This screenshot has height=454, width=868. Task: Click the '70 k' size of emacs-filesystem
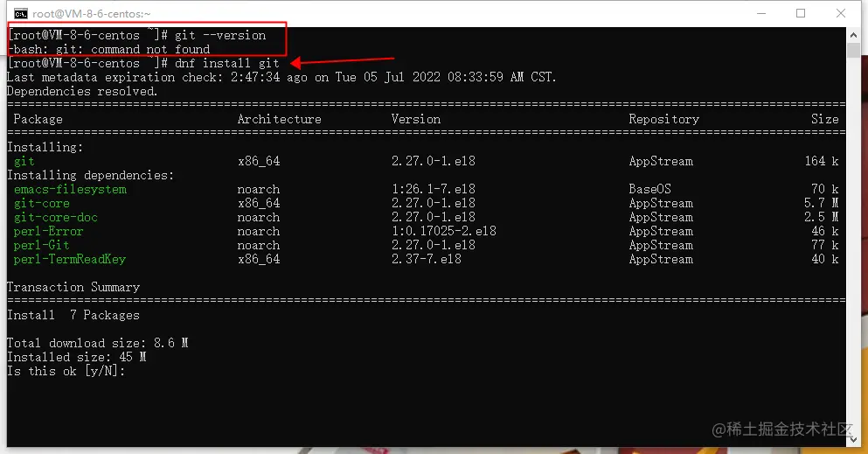pos(825,189)
